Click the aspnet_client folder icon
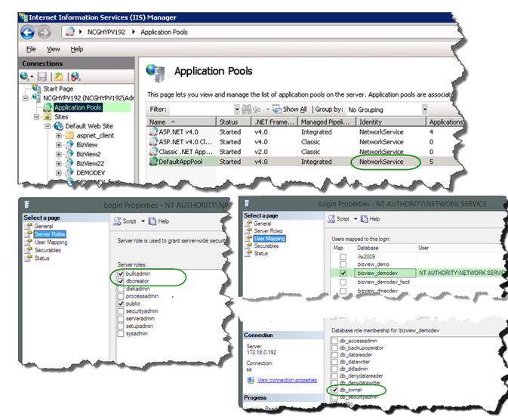 pyautogui.click(x=69, y=135)
